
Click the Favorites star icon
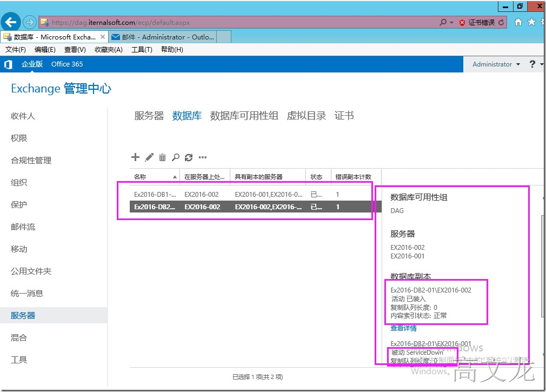coord(531,22)
